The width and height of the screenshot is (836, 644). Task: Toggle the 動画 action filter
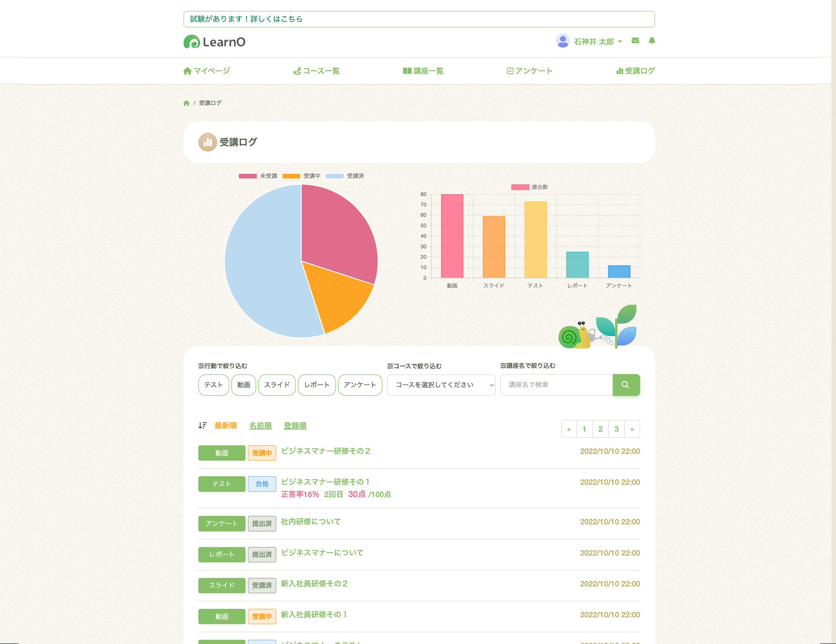point(243,385)
